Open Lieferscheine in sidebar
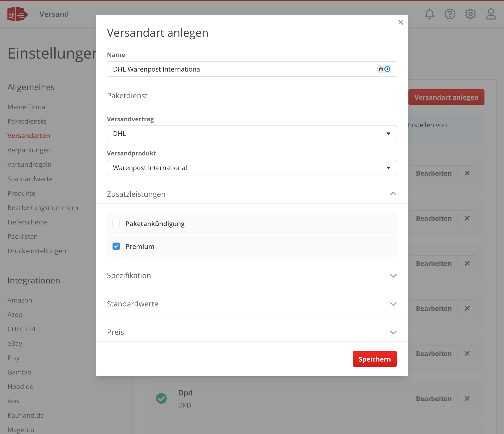The width and height of the screenshot is (504, 434). point(27,222)
